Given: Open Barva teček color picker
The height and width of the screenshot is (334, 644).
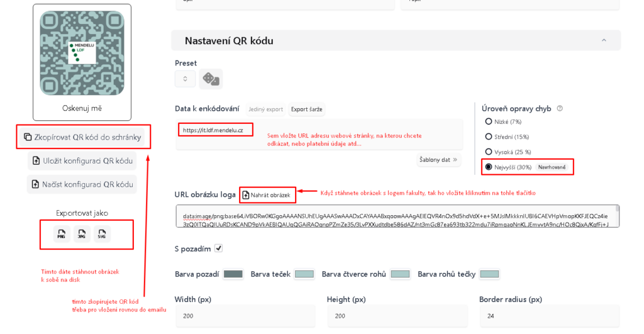Looking at the screenshot, I should pos(304,274).
